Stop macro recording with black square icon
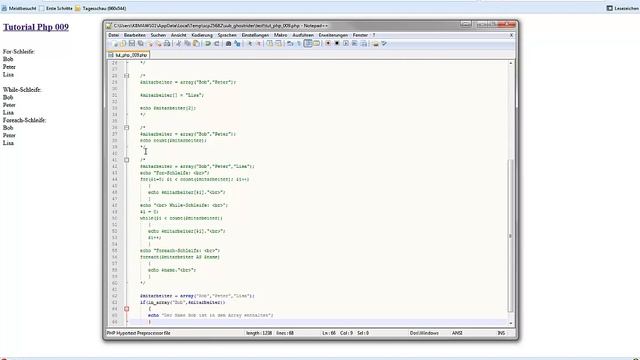 [337, 44]
